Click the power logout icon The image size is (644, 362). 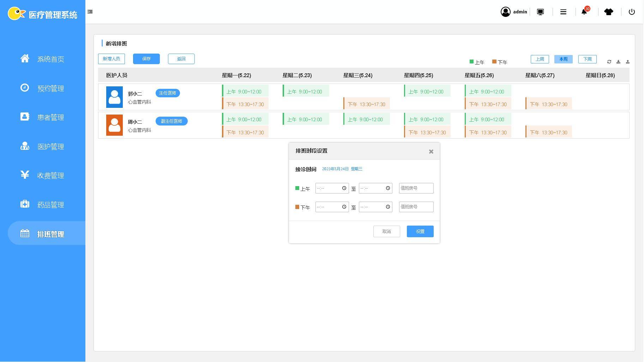[632, 12]
